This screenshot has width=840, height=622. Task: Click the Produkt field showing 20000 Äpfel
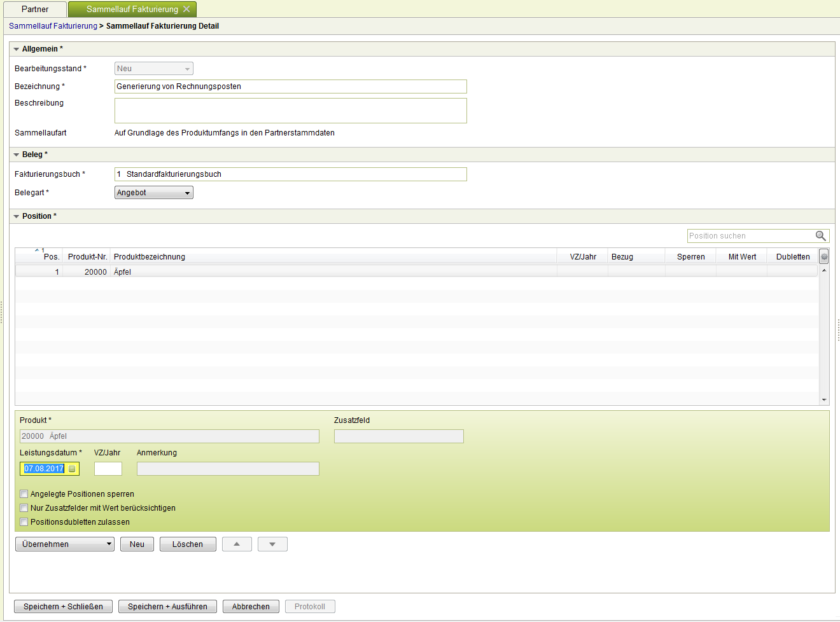pos(169,436)
